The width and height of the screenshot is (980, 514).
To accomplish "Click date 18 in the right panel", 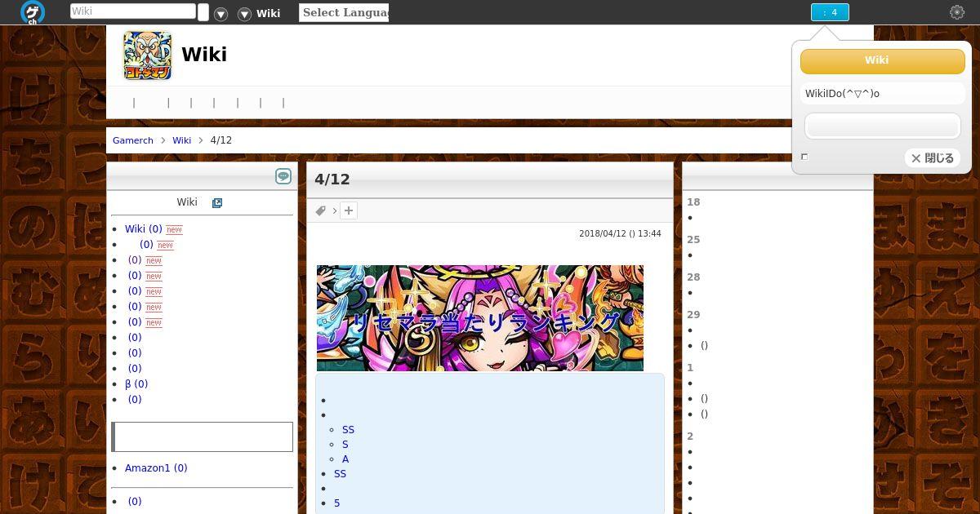I will click(x=693, y=202).
